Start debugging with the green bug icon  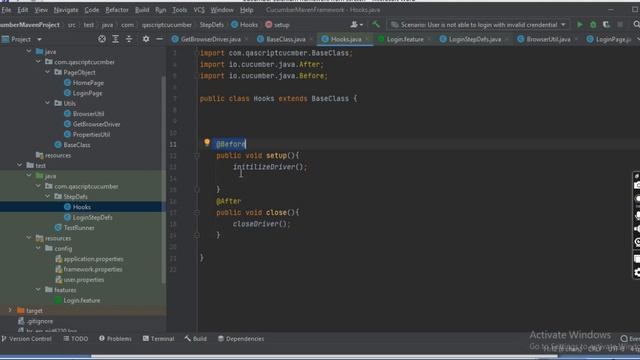593,24
